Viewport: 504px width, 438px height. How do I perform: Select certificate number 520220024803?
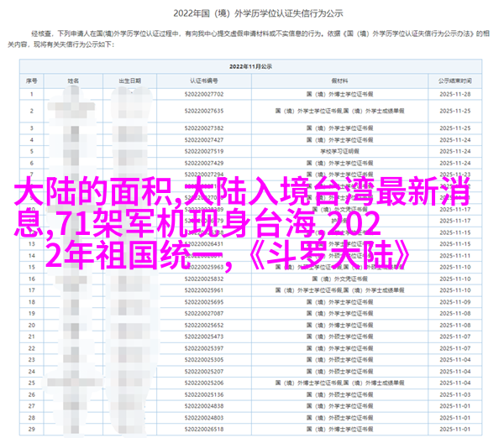[204, 418]
